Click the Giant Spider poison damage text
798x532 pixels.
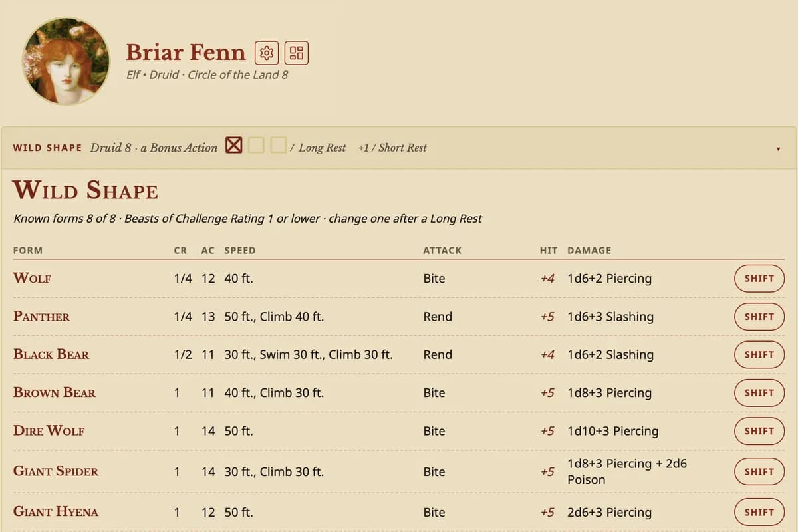click(627, 471)
